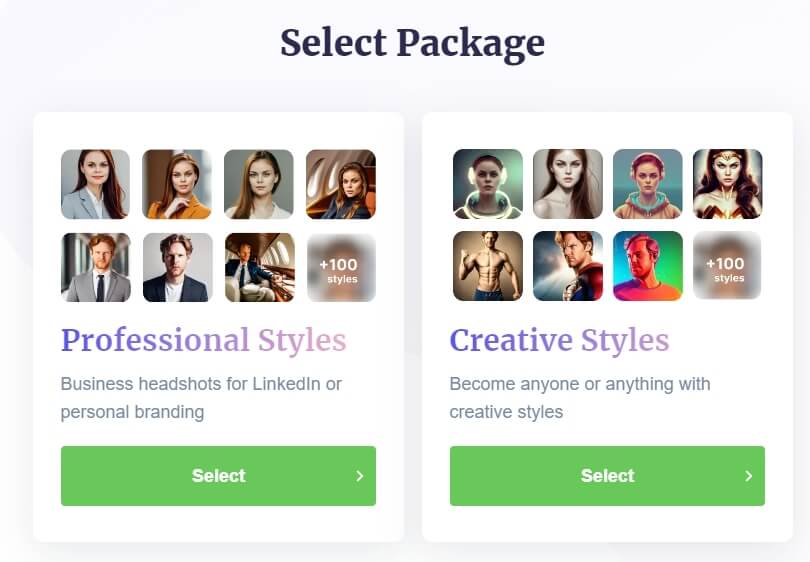Choose the Wonder Woman style thumbnail

(727, 184)
